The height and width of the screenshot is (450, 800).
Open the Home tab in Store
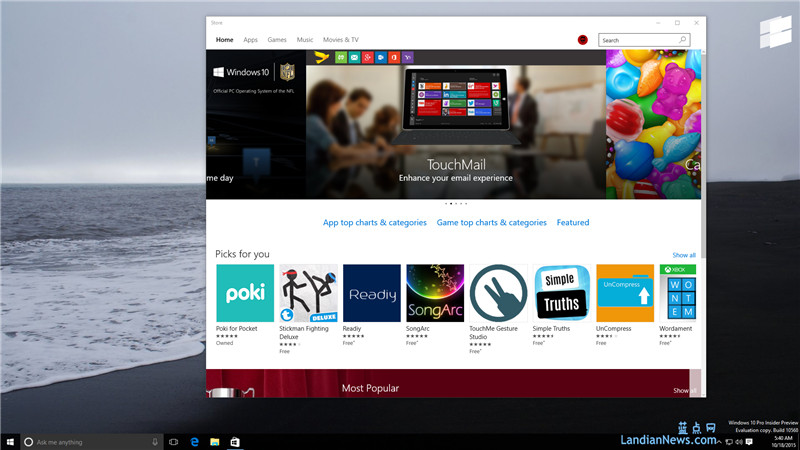[224, 40]
